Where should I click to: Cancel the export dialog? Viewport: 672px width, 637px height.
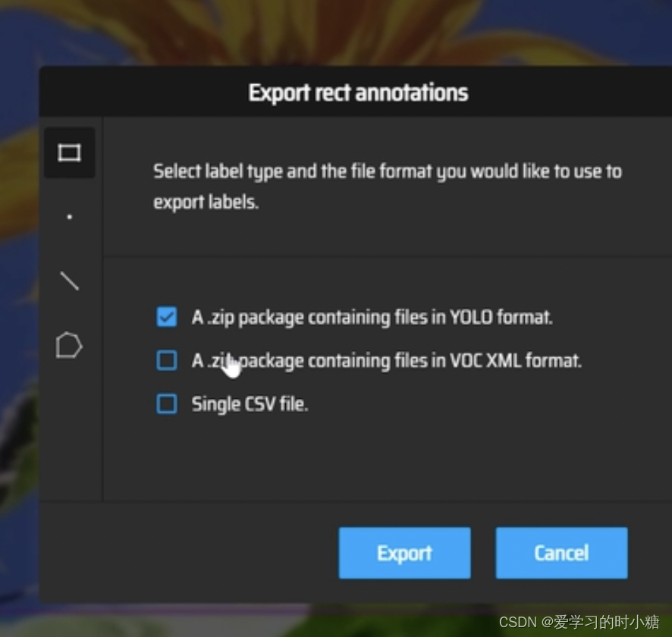click(561, 553)
